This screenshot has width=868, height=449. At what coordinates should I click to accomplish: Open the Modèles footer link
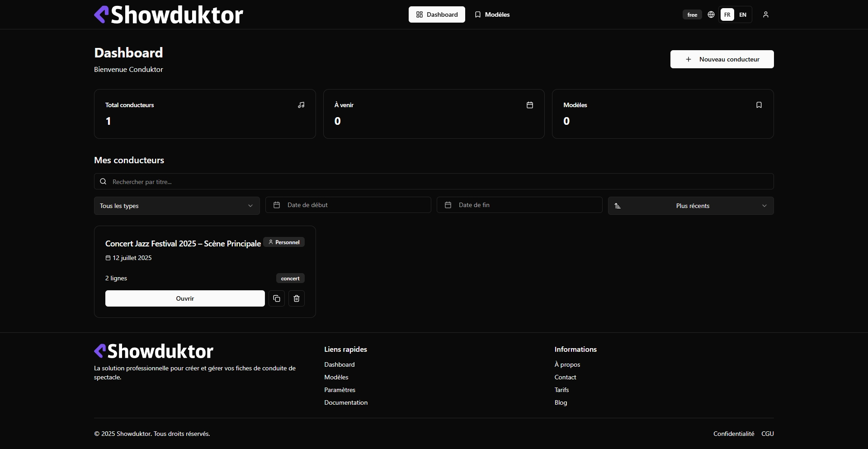point(336,377)
